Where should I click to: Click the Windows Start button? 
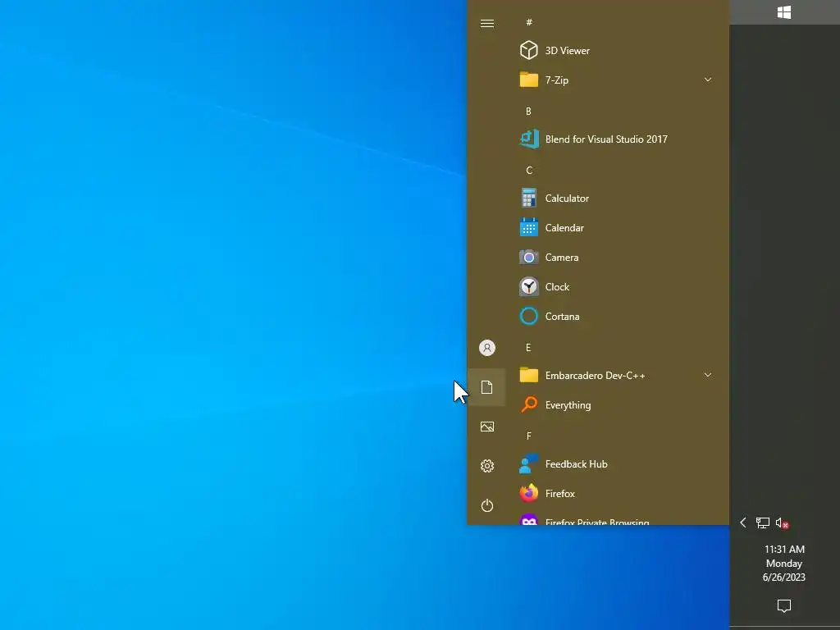point(784,11)
